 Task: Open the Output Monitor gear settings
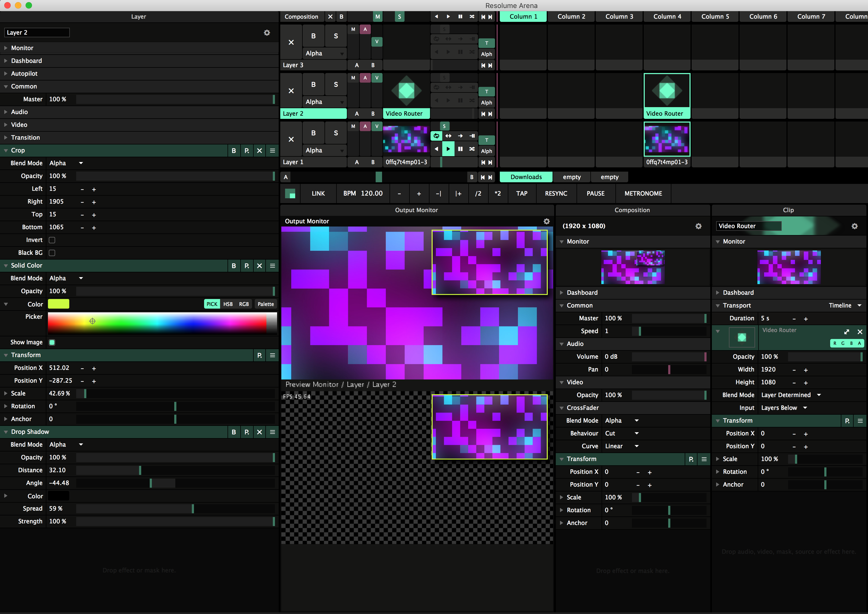546,221
